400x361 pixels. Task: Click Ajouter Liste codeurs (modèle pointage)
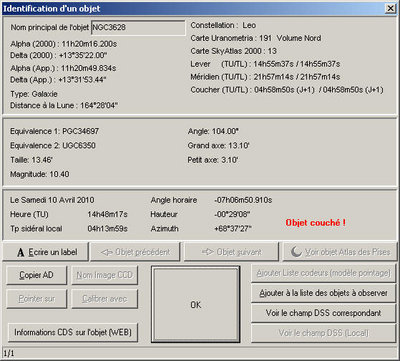pyautogui.click(x=323, y=273)
